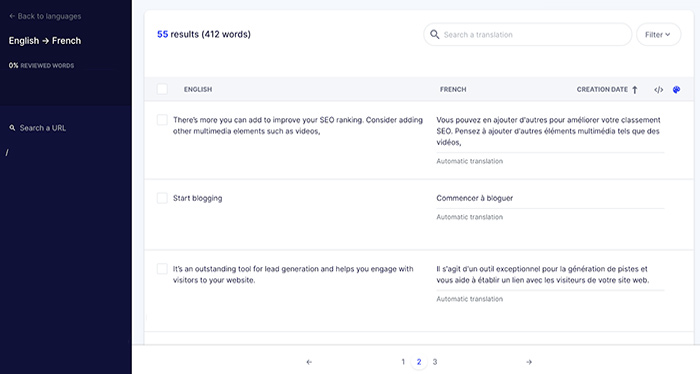This screenshot has height=374, width=700.
Task: Open the Filter dropdown
Action: click(658, 34)
